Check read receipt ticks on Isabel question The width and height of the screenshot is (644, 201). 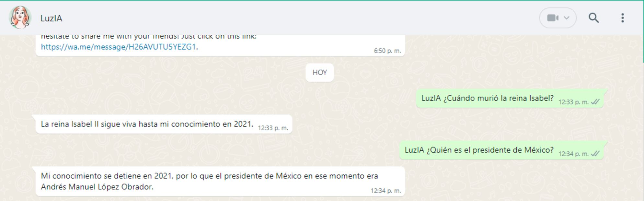tap(595, 102)
